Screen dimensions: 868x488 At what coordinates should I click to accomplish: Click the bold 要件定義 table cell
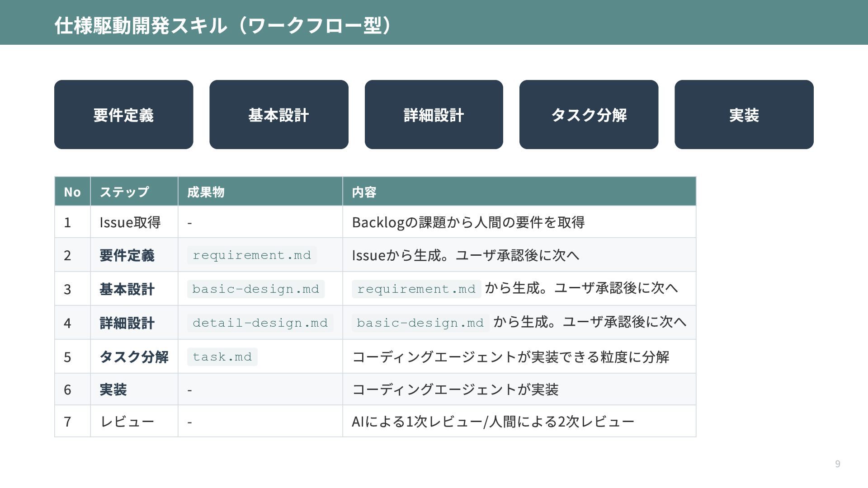coord(127,255)
